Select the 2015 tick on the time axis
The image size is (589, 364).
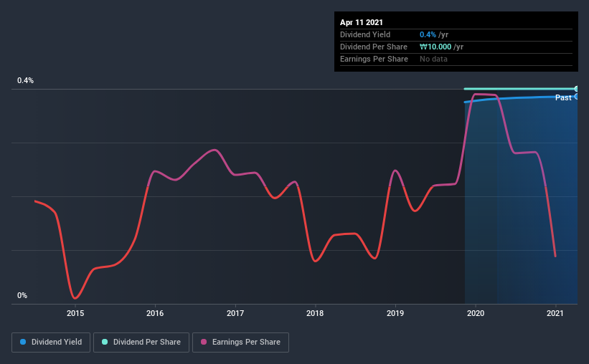[x=75, y=313]
